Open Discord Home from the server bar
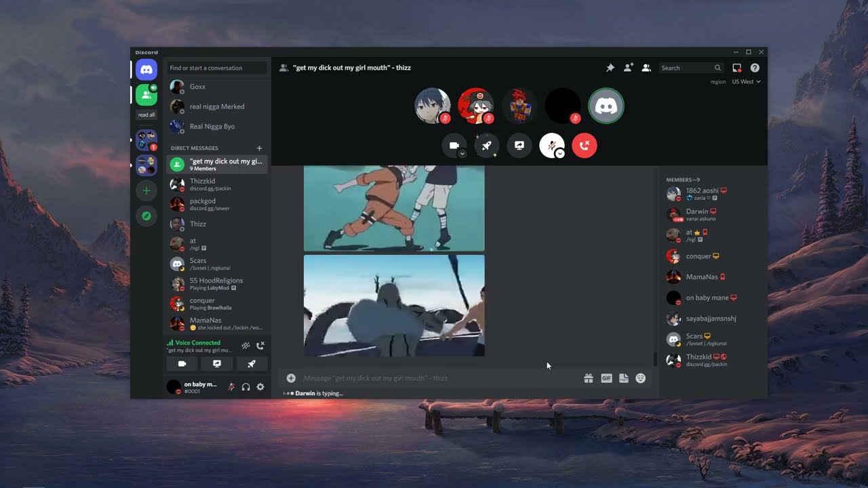This screenshot has height=488, width=868. coord(146,69)
